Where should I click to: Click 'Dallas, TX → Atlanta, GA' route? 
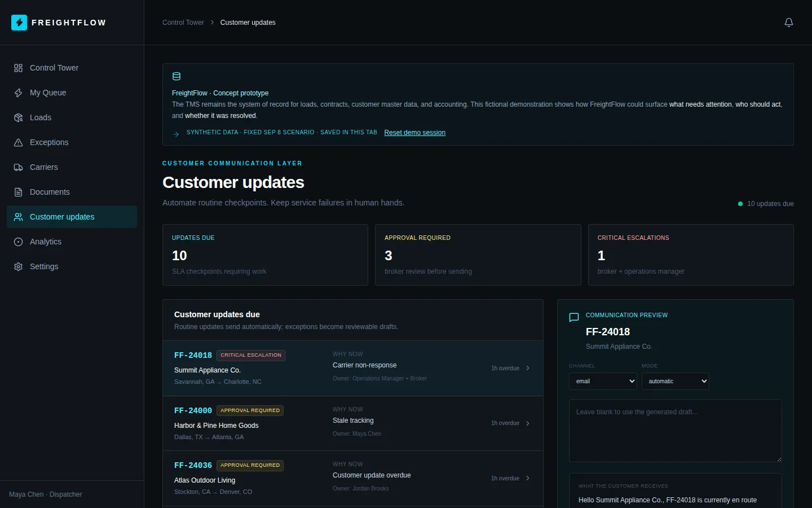(209, 437)
